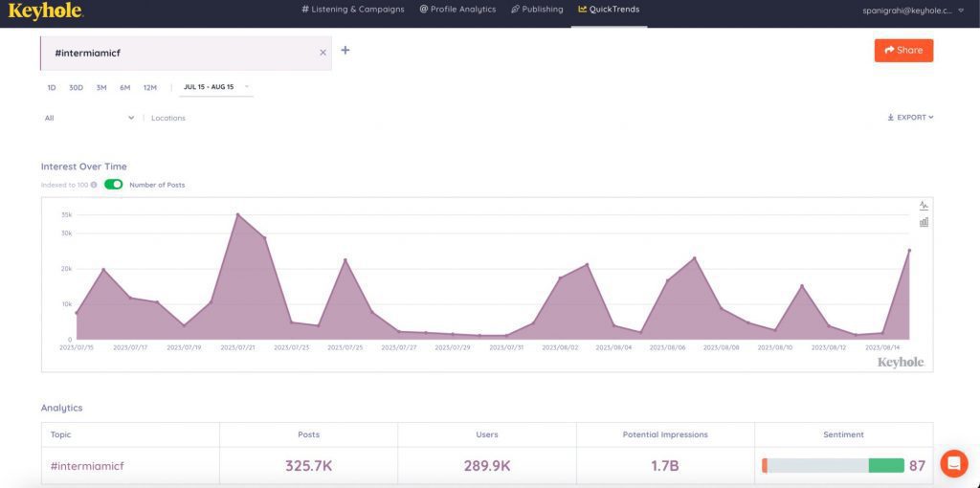Image resolution: width=980 pixels, height=488 pixels.
Task: Open the Jul 15 - Aug 15 date picker
Action: click(x=215, y=87)
